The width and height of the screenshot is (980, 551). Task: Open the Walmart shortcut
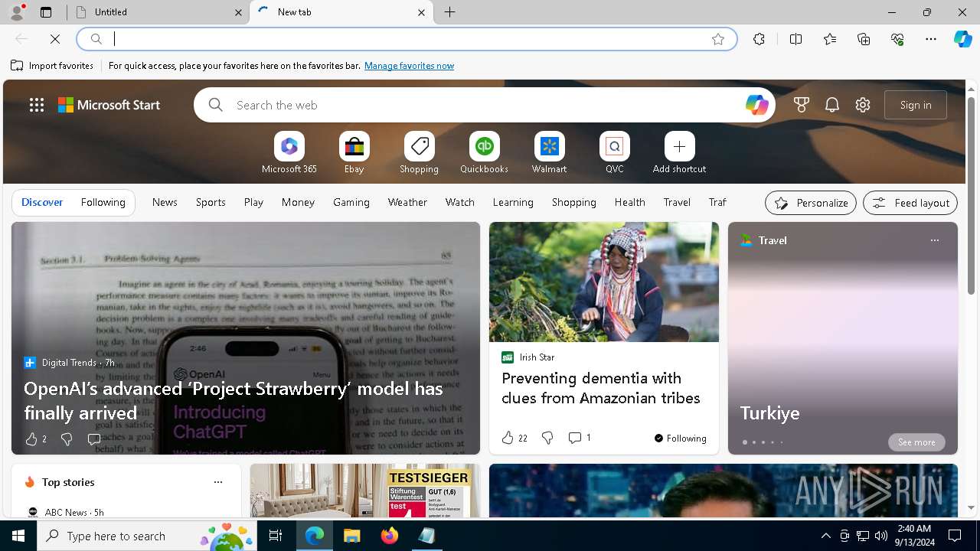[549, 153]
